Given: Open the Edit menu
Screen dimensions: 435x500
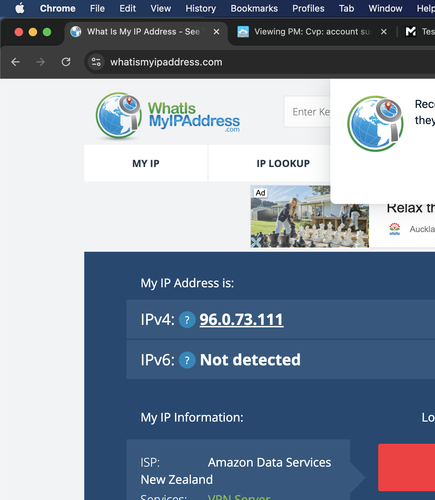Looking at the screenshot, I should pos(128,8).
